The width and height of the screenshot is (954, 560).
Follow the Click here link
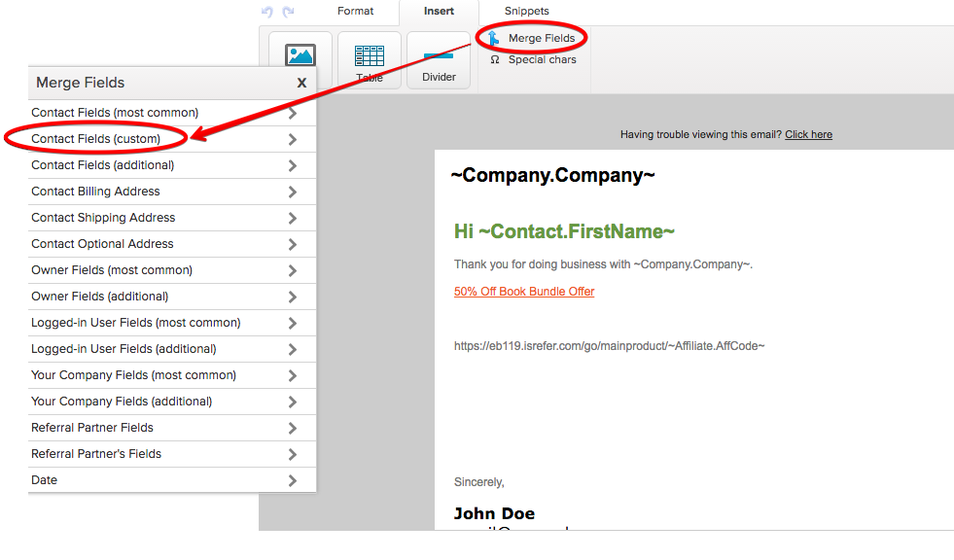808,134
